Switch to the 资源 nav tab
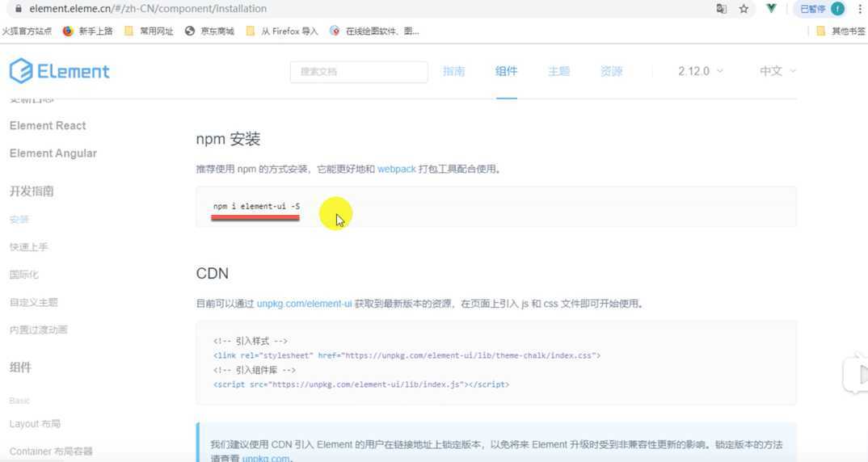Viewport: 868px width, 462px height. pyautogui.click(x=611, y=71)
